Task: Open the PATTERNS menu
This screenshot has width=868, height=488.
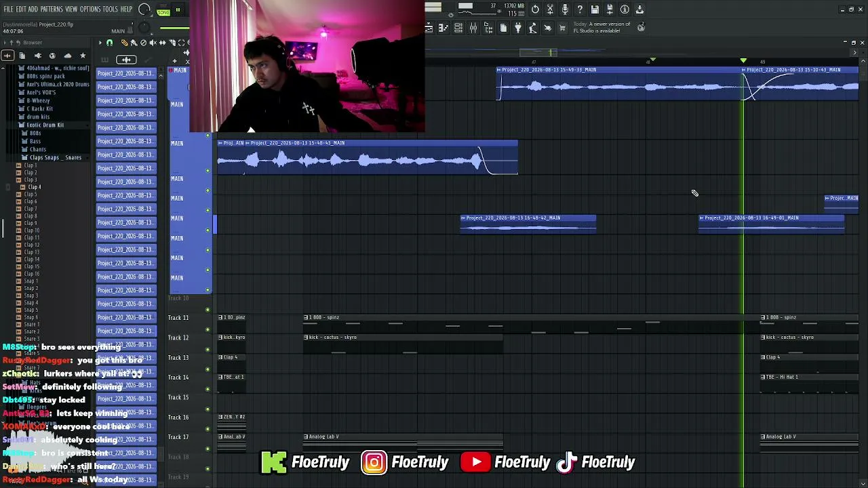Action: click(x=52, y=9)
